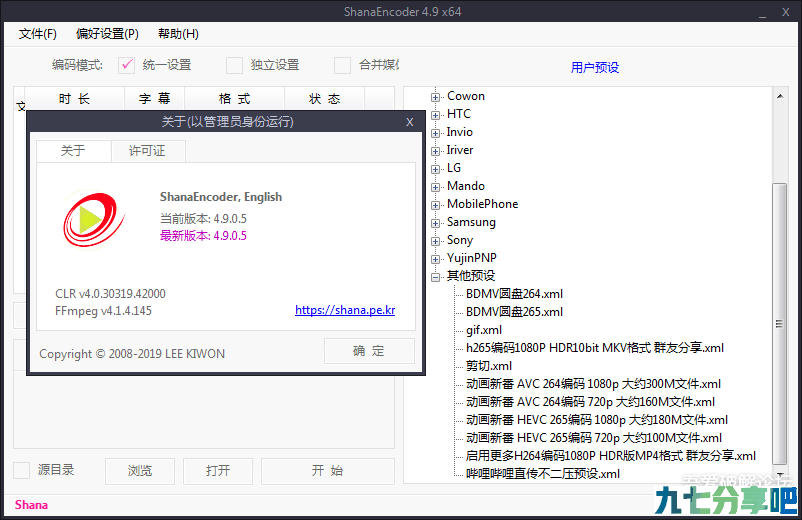
Task: Expand the Iriver preset group
Action: [435, 151]
